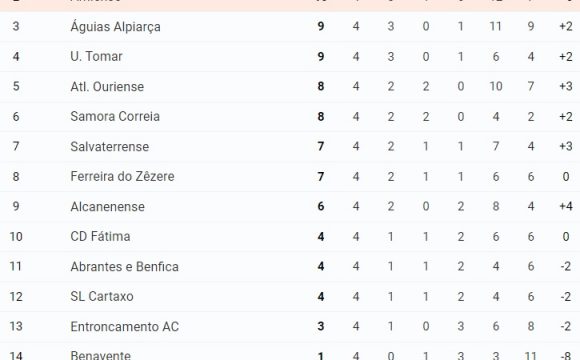Click Samora Correia's bold 8 points
Viewport: 580px width, 360px height.
(x=321, y=117)
